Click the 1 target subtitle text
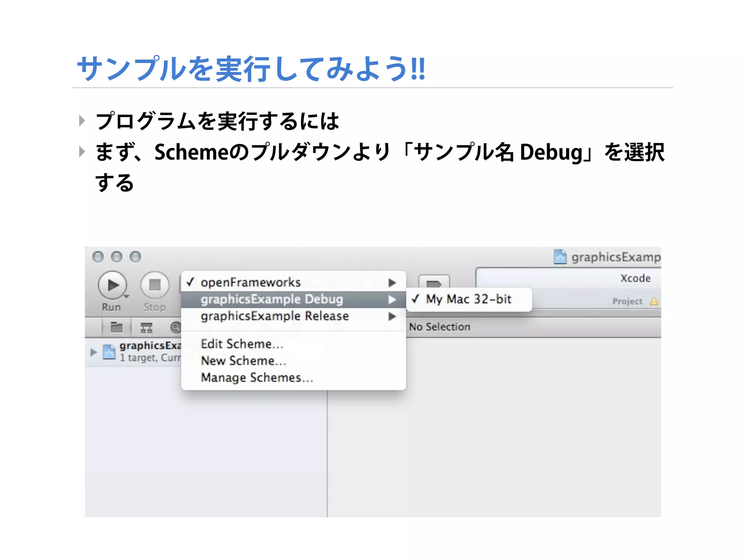Viewport: 747px width, 560px height. [150, 358]
